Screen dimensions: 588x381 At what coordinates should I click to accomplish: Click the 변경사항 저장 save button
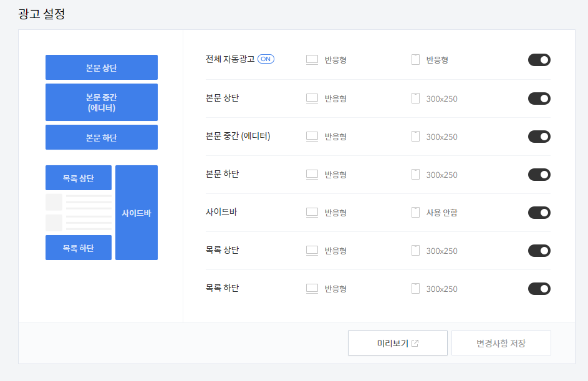(x=501, y=342)
